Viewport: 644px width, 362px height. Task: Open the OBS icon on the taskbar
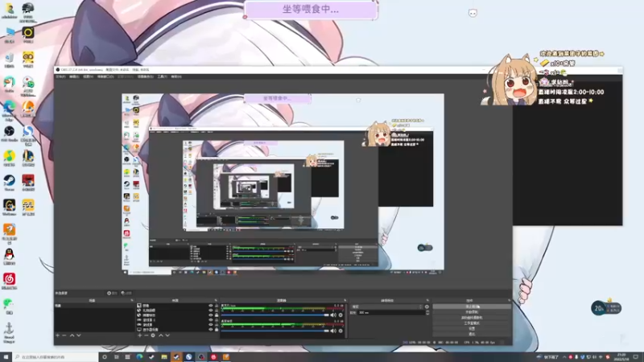(x=200, y=357)
